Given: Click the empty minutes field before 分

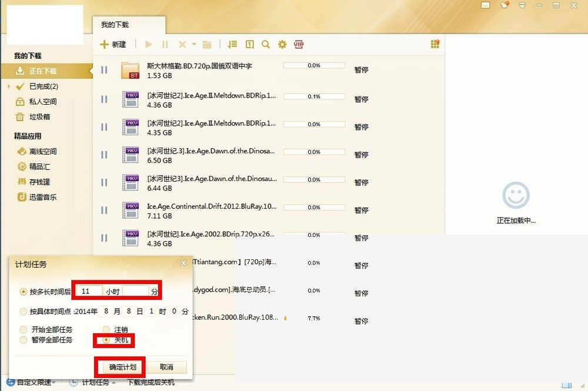Looking at the screenshot, I should [x=135, y=291].
